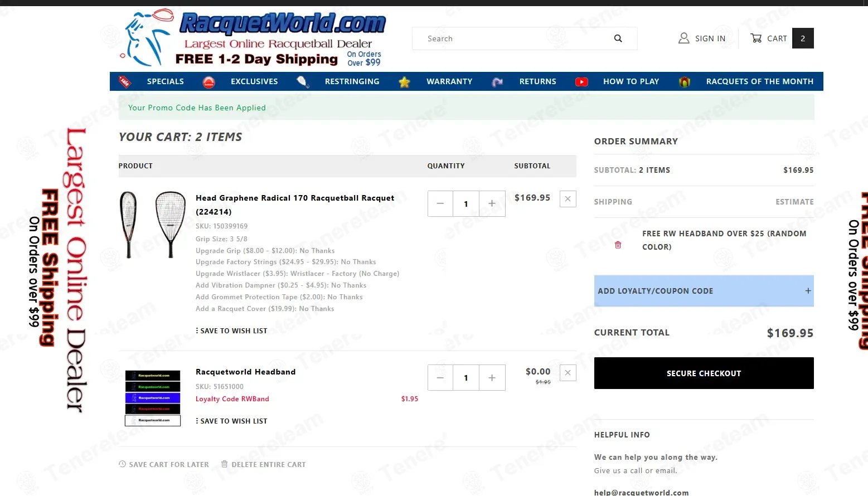Click the SKU: 150399169 text
Image resolution: width=868 pixels, height=496 pixels.
221,226
